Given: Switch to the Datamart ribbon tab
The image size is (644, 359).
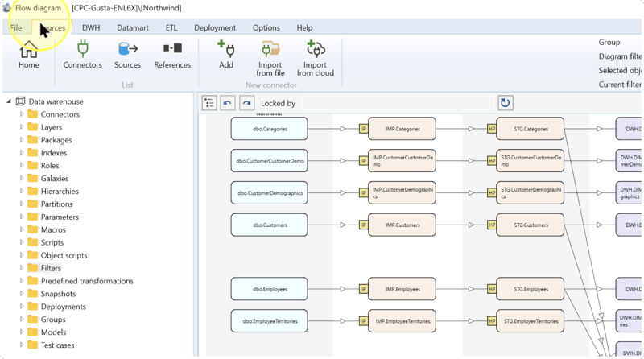Looking at the screenshot, I should 133,27.
